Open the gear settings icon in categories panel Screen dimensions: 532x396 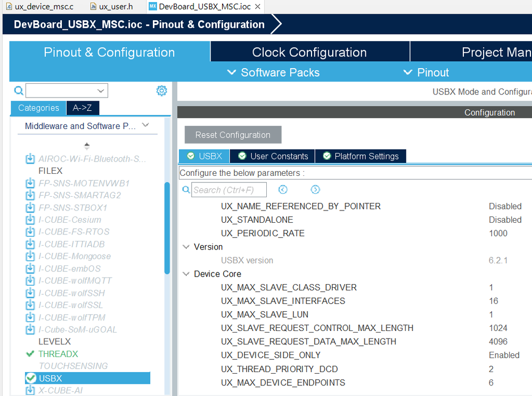tap(161, 91)
